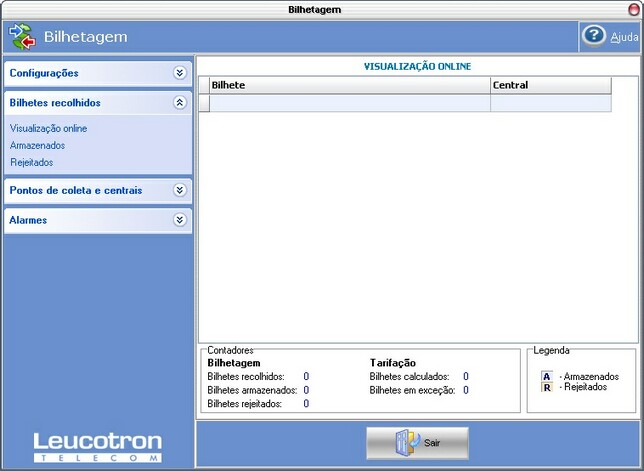The width and height of the screenshot is (644, 471).
Task: Select the empty first row selector
Action: [x=204, y=103]
